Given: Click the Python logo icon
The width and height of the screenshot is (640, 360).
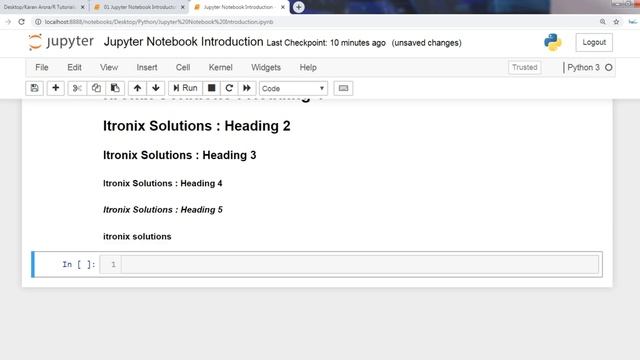Looking at the screenshot, I should coord(553,42).
